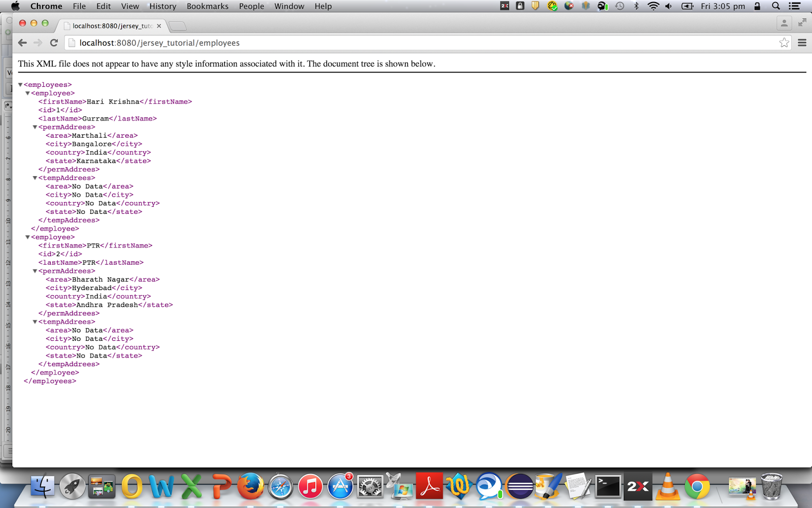Mute sound using the menu bar speaker
Screen dimensions: 812x508
(x=668, y=6)
